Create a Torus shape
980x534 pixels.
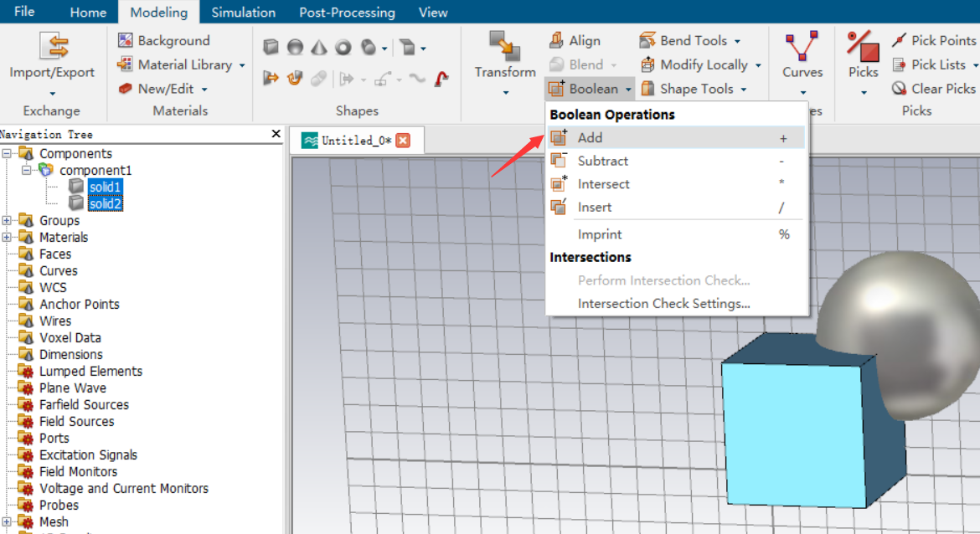point(343,47)
